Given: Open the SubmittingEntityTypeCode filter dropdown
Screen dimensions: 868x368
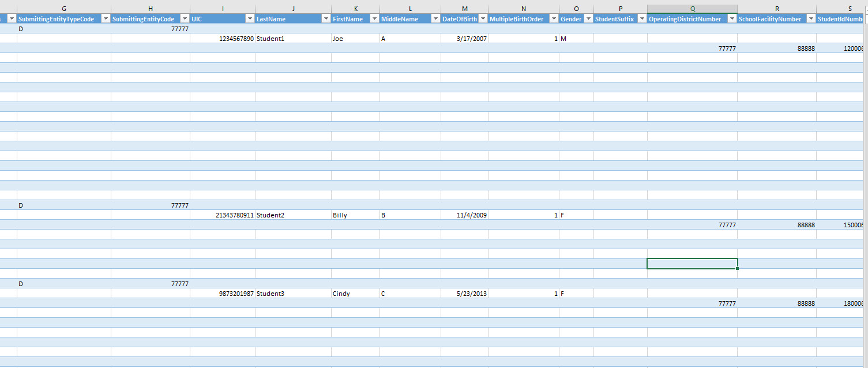Looking at the screenshot, I should 106,19.
